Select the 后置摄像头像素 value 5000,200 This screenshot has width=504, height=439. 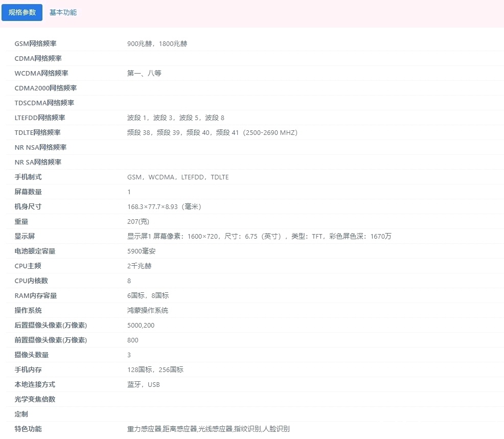click(141, 325)
